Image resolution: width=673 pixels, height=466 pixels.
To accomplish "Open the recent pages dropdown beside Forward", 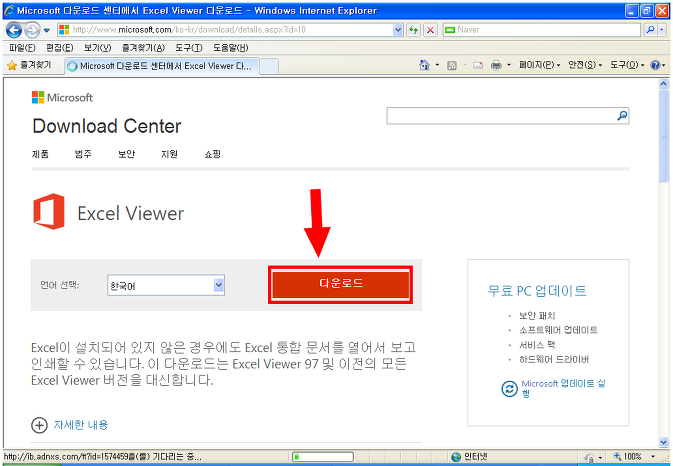I will [47, 30].
